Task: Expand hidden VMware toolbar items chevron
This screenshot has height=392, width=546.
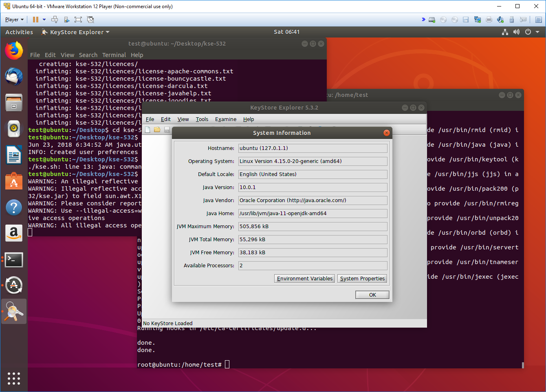Action: (x=423, y=19)
